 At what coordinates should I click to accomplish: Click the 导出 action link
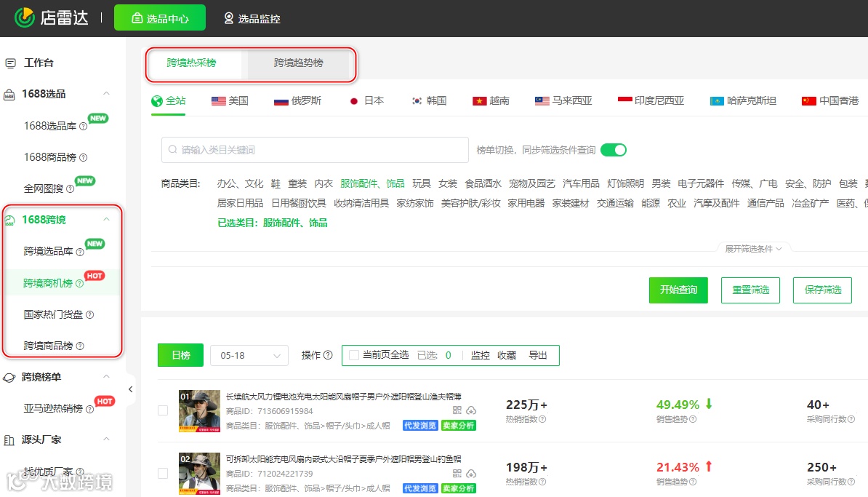click(537, 355)
